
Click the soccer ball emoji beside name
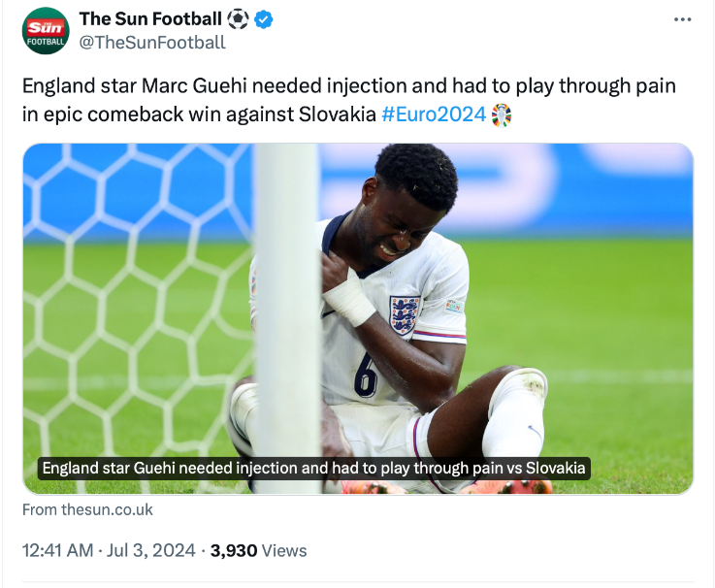[x=239, y=19]
